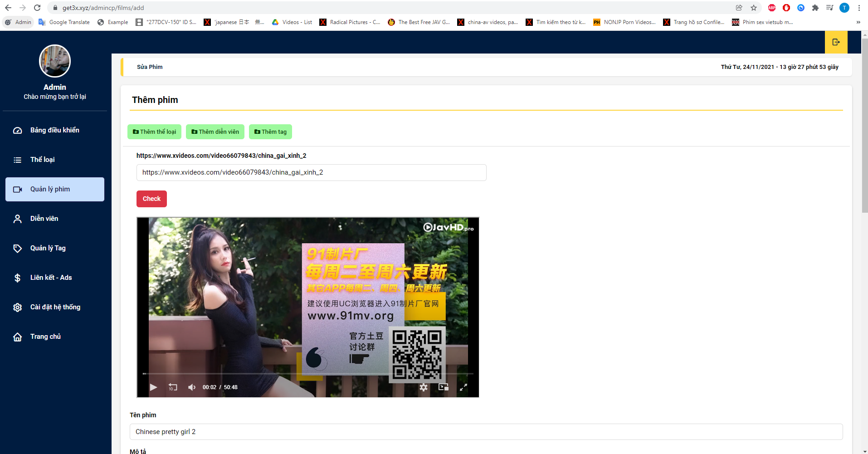Click Thêm thể loại button
The height and width of the screenshot is (454, 868).
click(x=154, y=132)
